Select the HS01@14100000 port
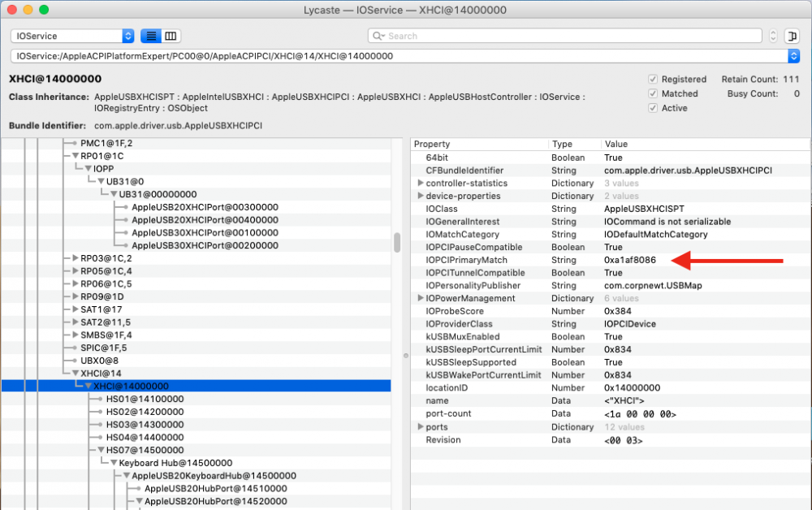Viewport: 812px width, 510px height. [197, 400]
